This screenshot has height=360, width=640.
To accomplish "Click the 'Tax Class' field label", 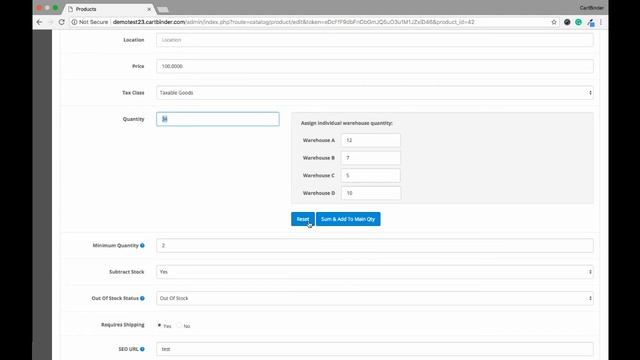I will (133, 93).
